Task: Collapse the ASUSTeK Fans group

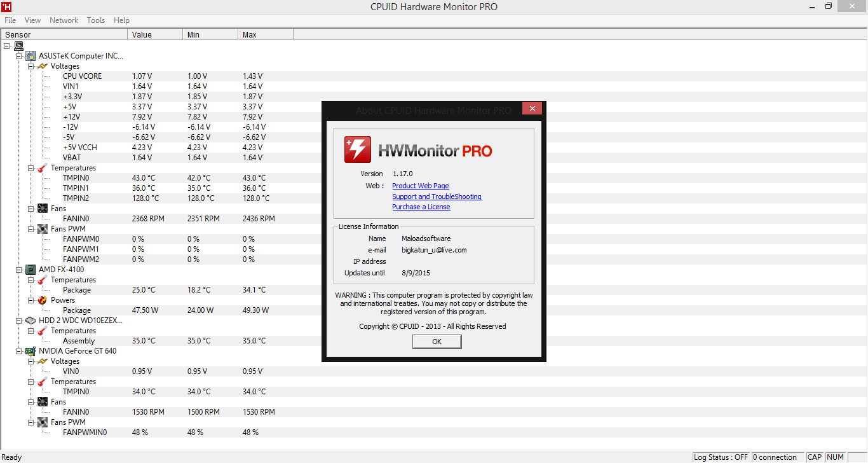Action: pyautogui.click(x=31, y=209)
